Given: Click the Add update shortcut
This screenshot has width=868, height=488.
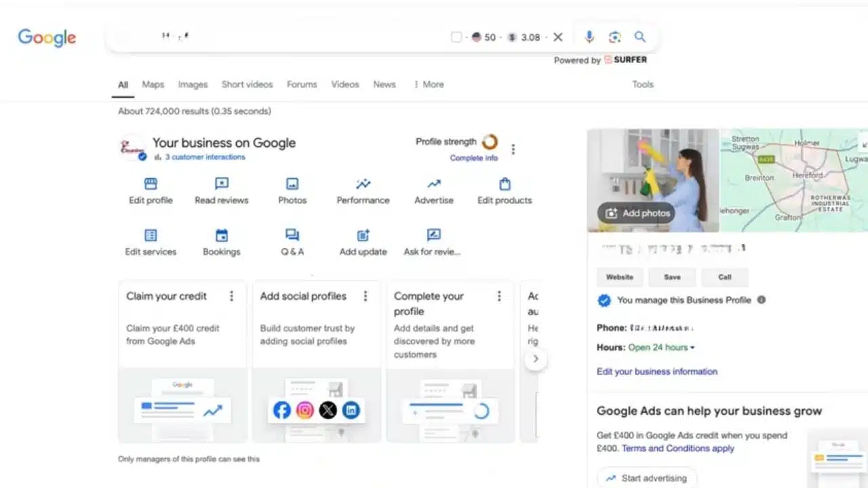Looking at the screenshot, I should tap(363, 243).
